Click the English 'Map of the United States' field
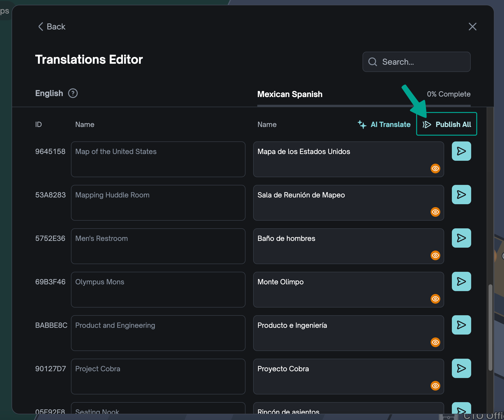This screenshot has width=504, height=420. click(x=158, y=159)
